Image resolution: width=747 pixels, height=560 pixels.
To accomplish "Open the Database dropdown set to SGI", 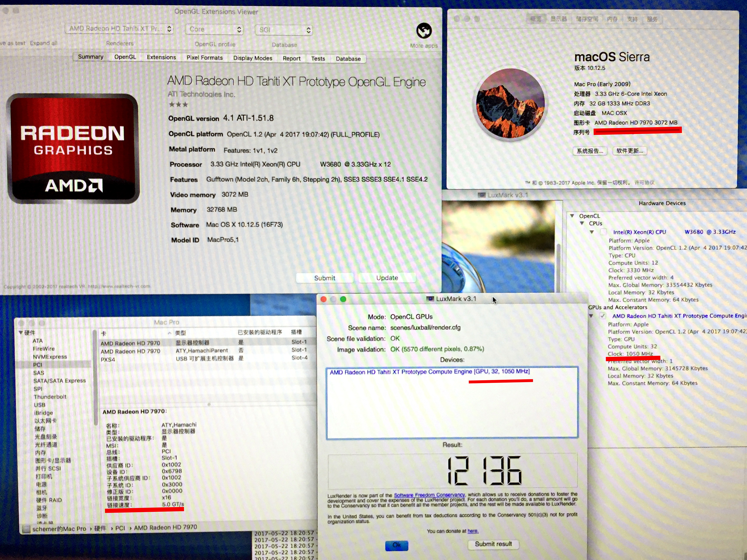I will 284,30.
